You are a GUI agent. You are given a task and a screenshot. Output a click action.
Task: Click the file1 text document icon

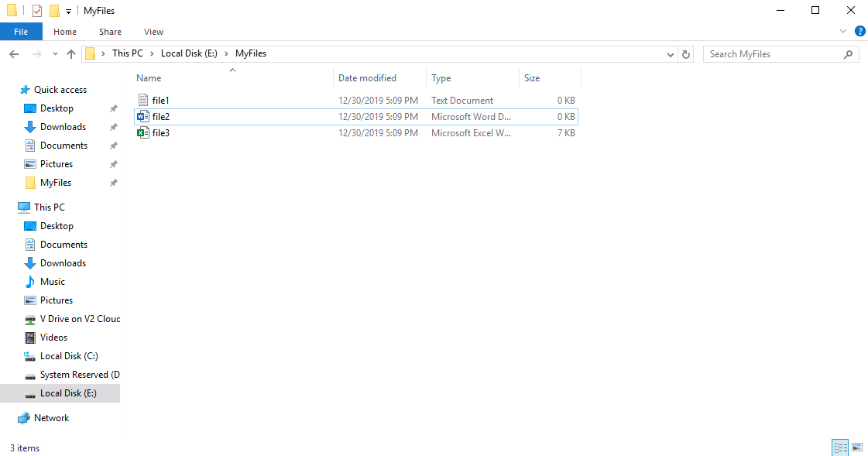coord(142,100)
